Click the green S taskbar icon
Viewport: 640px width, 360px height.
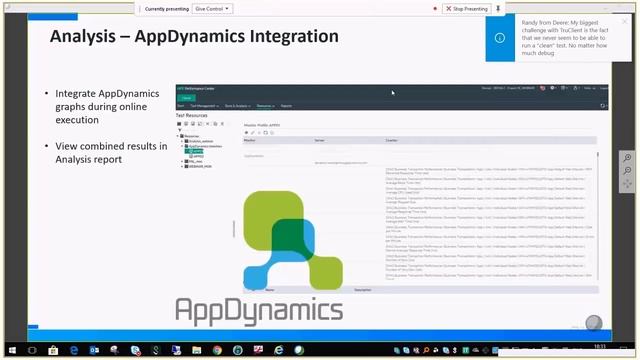[x=156, y=350]
